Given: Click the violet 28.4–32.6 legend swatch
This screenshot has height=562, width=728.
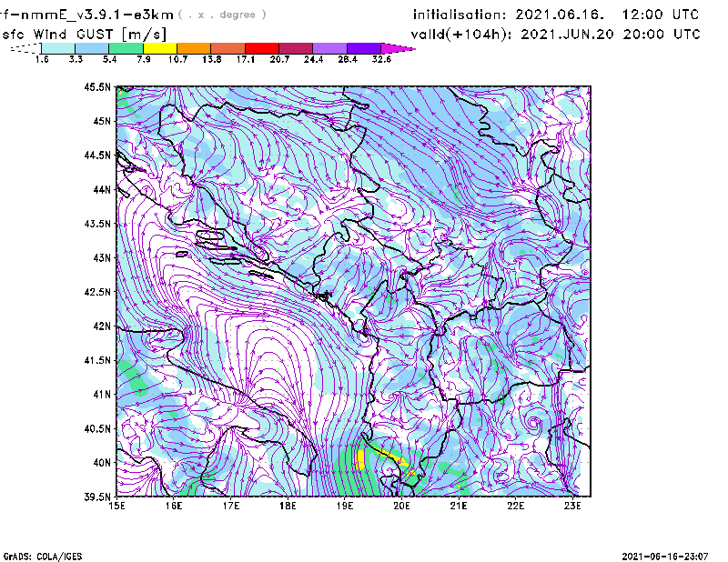Looking at the screenshot, I should (x=364, y=48).
